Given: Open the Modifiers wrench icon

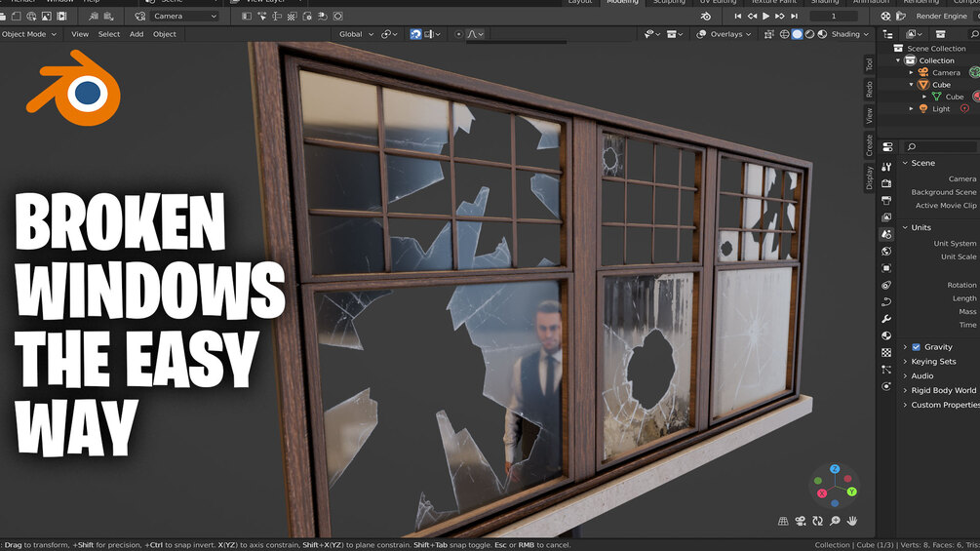Looking at the screenshot, I should point(886,319).
